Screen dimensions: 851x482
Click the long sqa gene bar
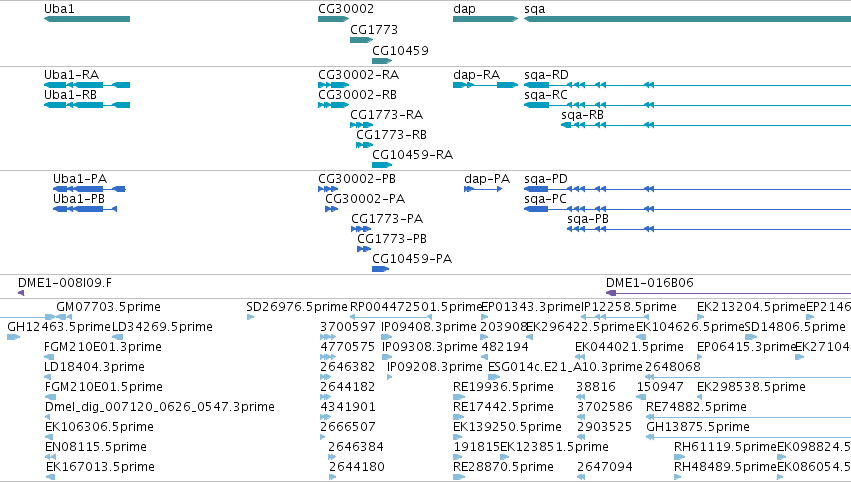(x=687, y=19)
